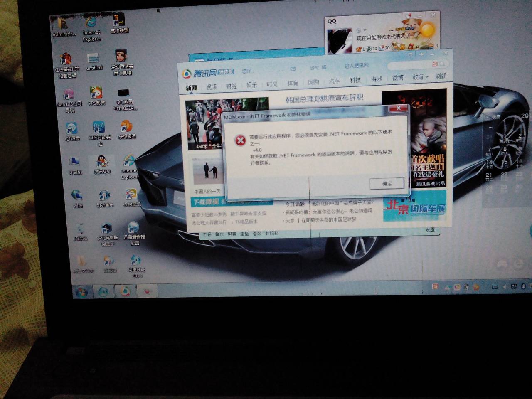Click the QQ weather sun icon
532x399 pixels.
(426, 29)
